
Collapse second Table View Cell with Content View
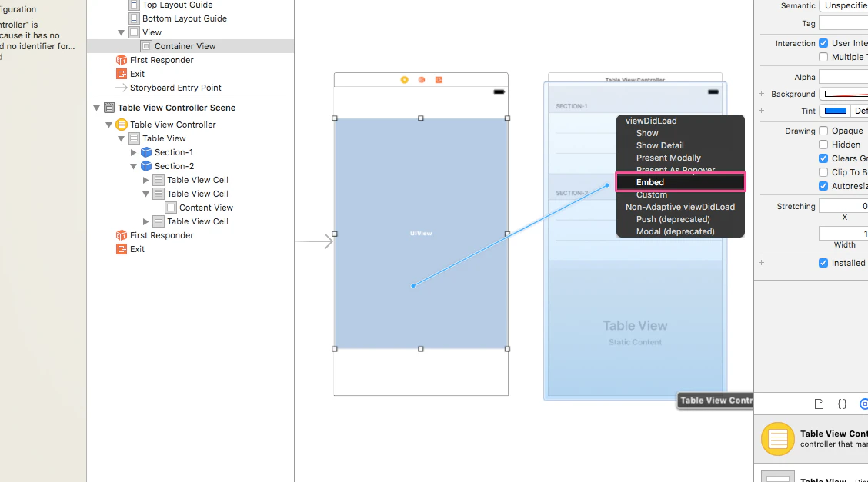pyautogui.click(x=145, y=194)
